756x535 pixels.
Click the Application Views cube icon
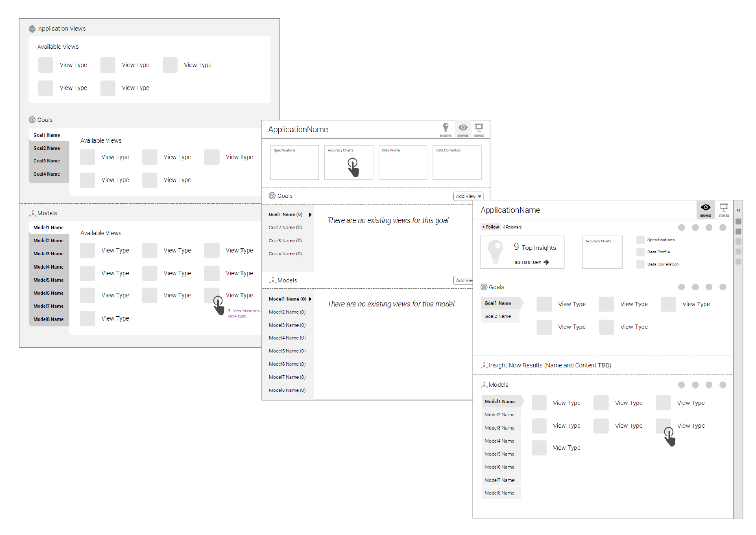coord(32,29)
